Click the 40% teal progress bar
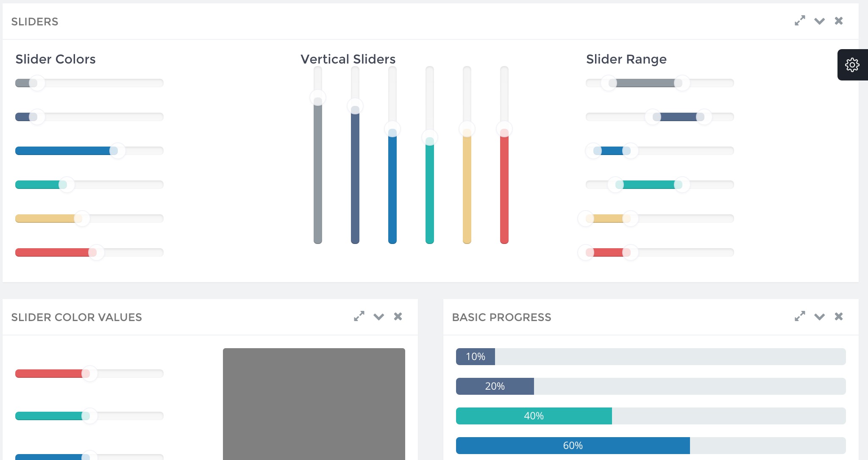 pyautogui.click(x=534, y=416)
